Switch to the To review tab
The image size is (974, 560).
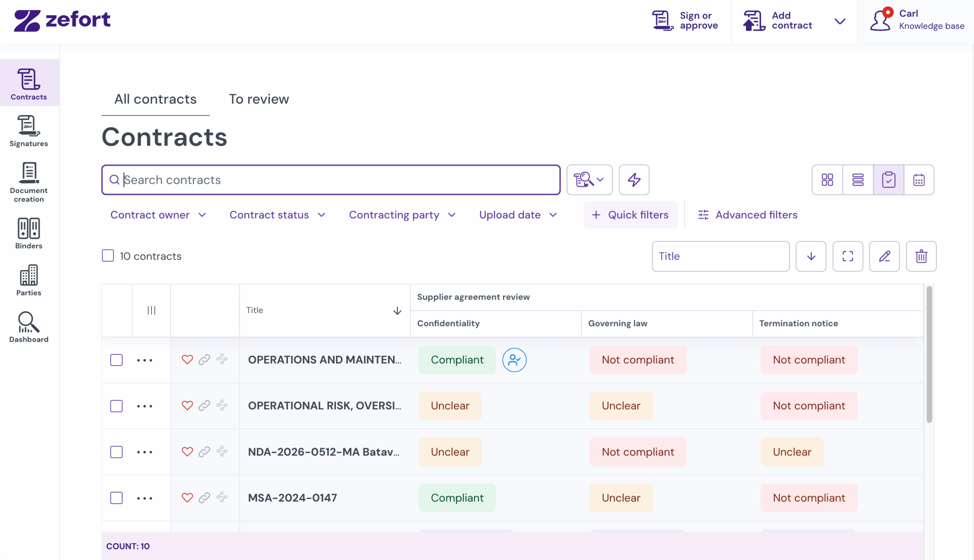coord(259,99)
